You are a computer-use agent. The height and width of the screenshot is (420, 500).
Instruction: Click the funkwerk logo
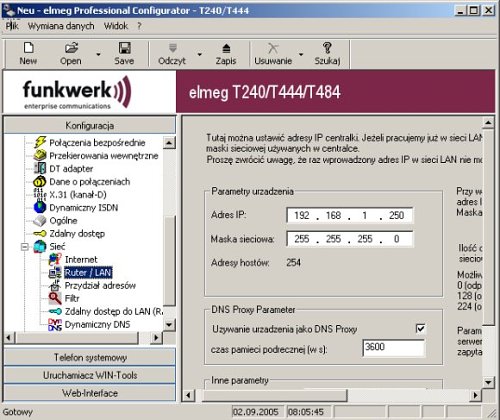77,92
